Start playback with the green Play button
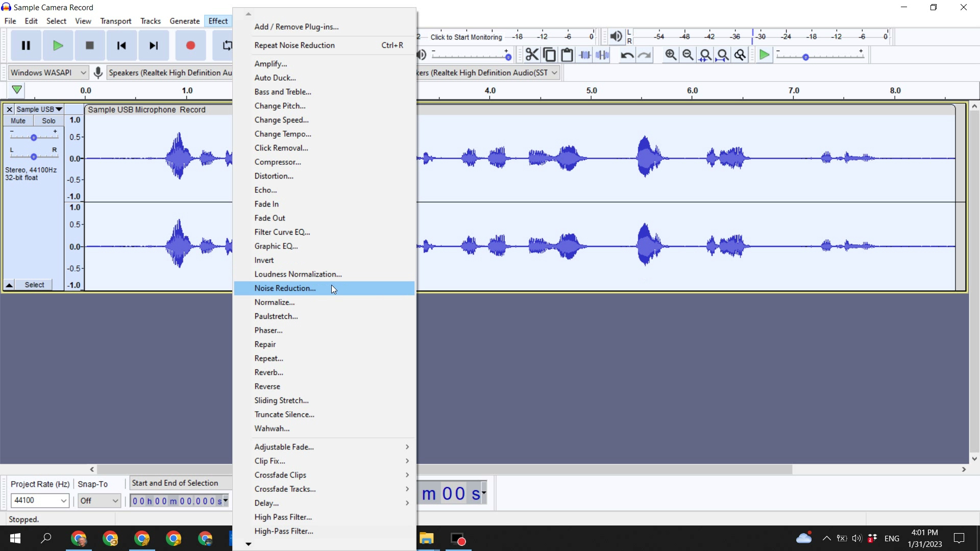 point(58,45)
